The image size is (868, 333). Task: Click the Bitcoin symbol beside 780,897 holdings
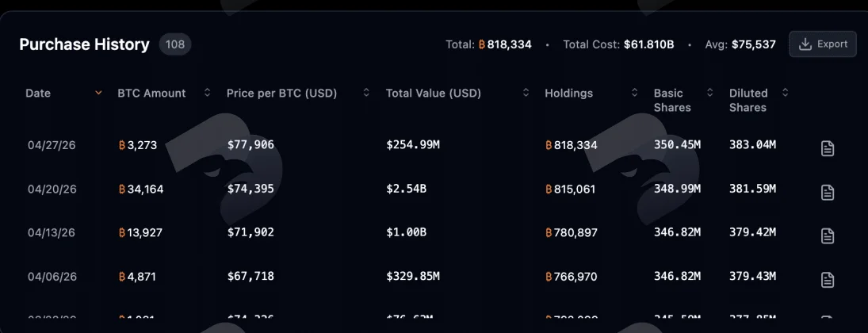pyautogui.click(x=549, y=233)
